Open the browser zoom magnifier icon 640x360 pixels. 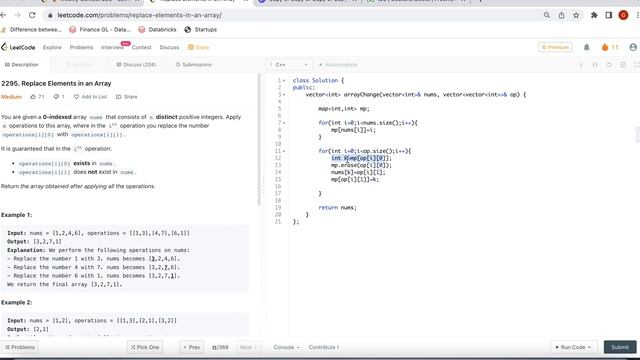click(547, 15)
